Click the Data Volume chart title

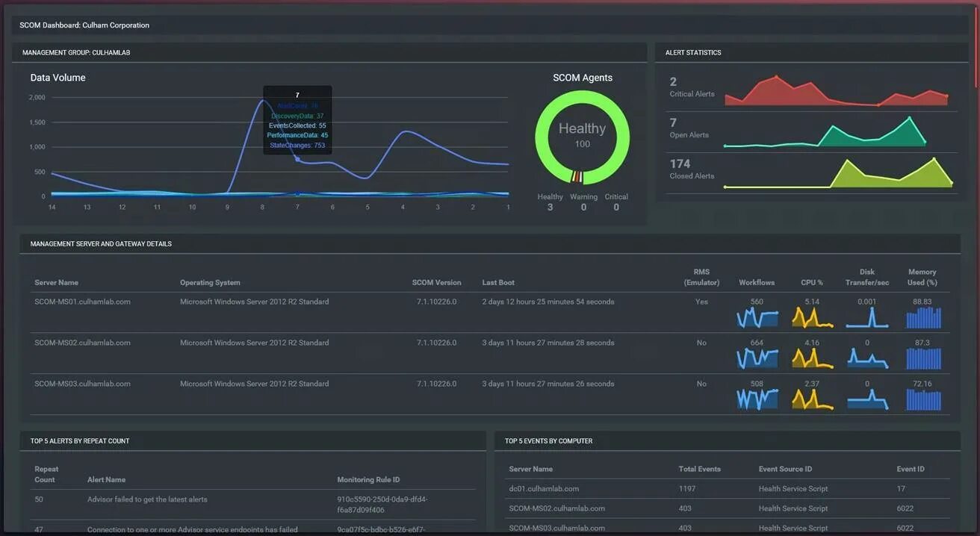(58, 78)
